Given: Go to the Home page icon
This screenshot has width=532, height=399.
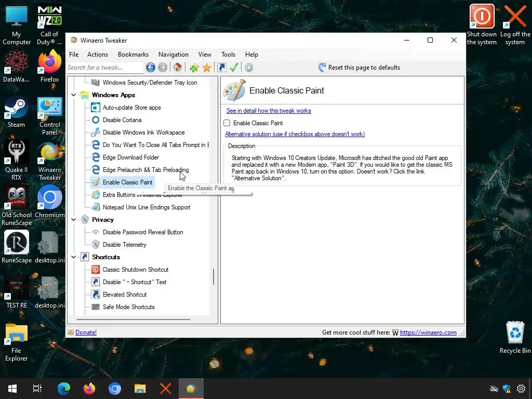Looking at the screenshot, I should 178,68.
